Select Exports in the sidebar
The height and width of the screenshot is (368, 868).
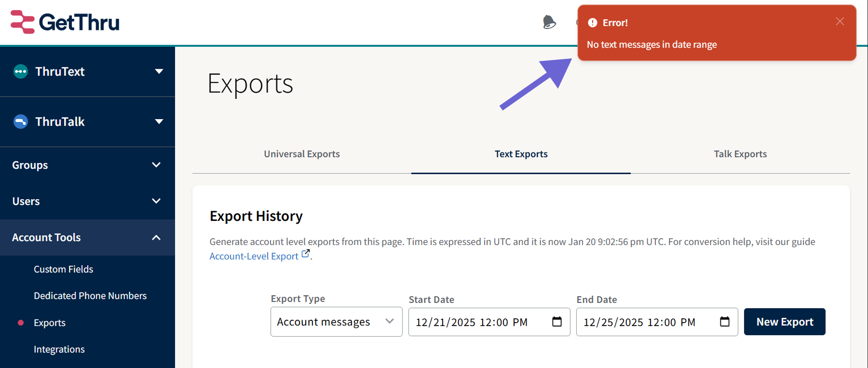[50, 323]
